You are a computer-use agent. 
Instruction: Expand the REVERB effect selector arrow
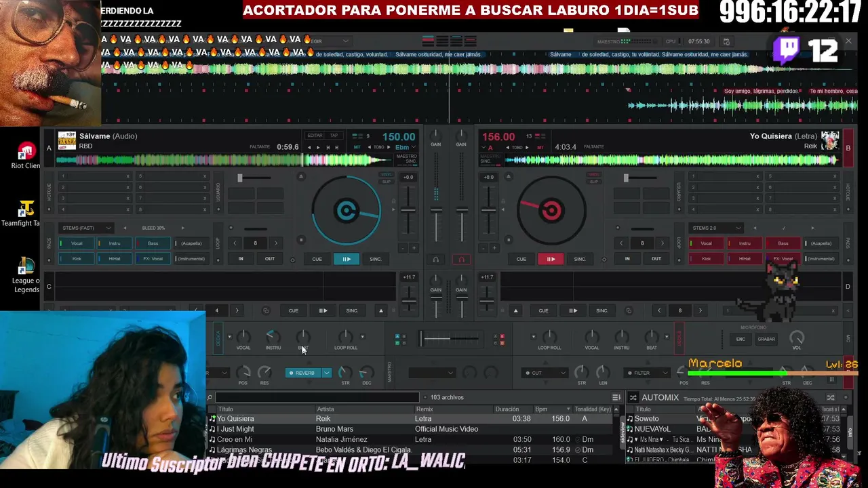pyautogui.click(x=327, y=373)
